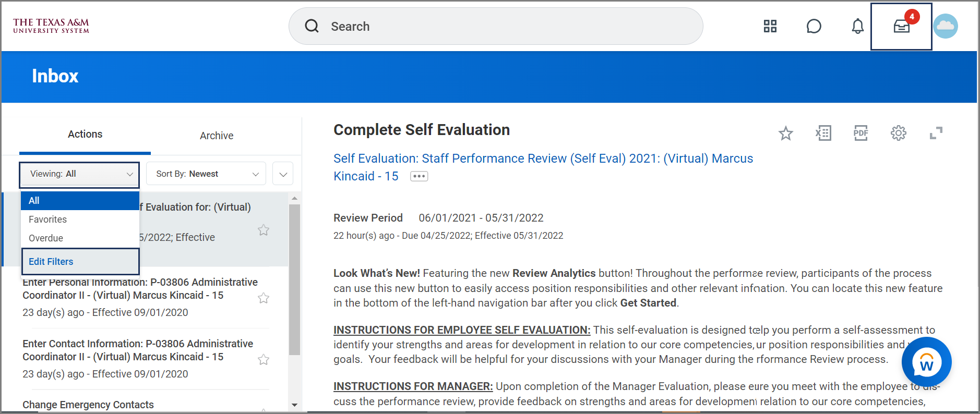
Task: Expand the chevron button beside Sort By
Action: click(x=283, y=174)
